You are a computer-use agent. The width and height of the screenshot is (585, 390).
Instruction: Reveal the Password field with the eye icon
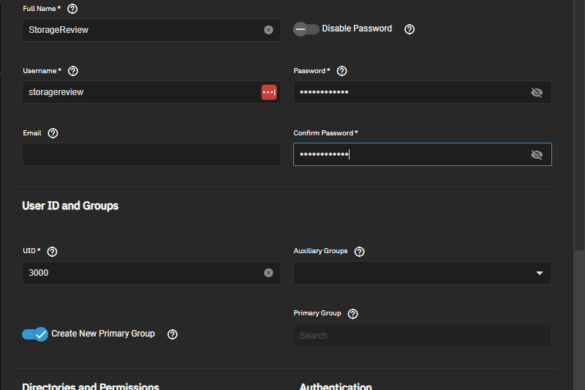click(536, 92)
